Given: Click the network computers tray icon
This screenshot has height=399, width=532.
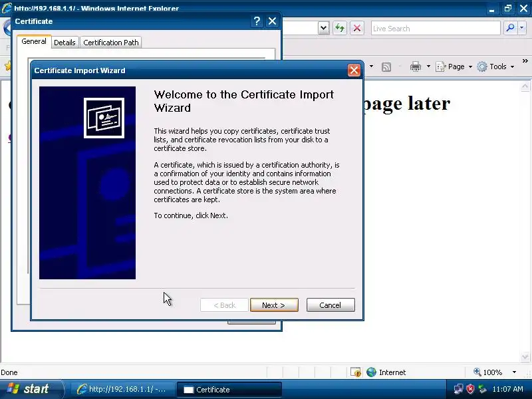Looking at the screenshot, I should [x=458, y=389].
